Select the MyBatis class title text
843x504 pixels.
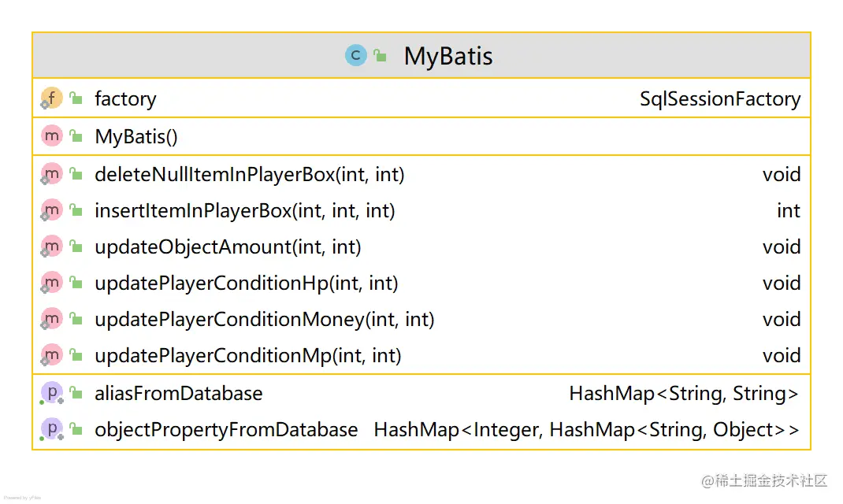coord(448,57)
